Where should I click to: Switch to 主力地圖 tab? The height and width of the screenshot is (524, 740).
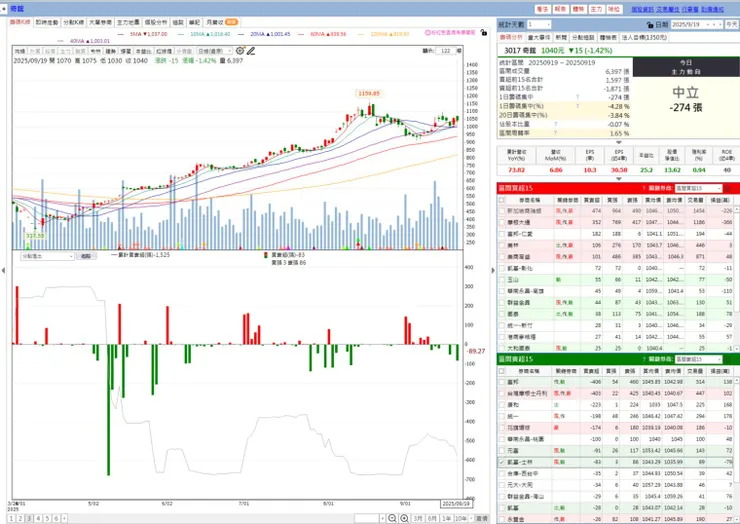pos(128,22)
